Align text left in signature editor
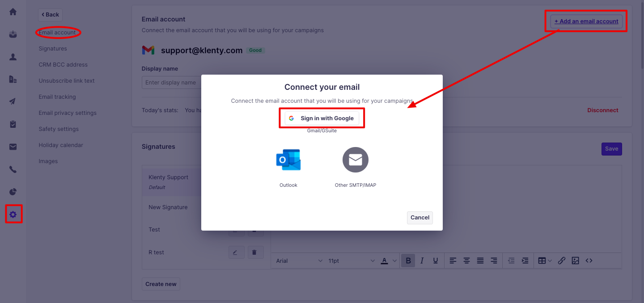The width and height of the screenshot is (644, 303). pyautogui.click(x=453, y=261)
